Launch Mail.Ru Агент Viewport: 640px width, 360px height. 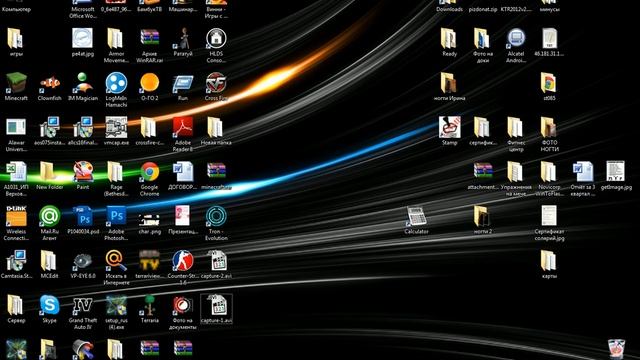tap(50, 216)
